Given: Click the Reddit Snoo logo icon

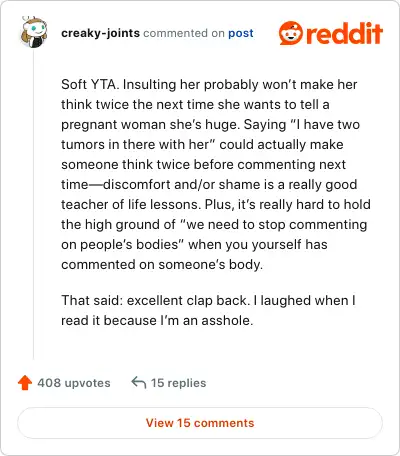Looking at the screenshot, I should click(x=291, y=33).
